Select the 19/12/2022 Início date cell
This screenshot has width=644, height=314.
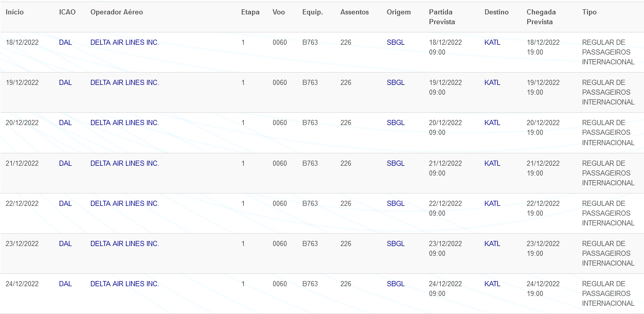click(x=22, y=82)
